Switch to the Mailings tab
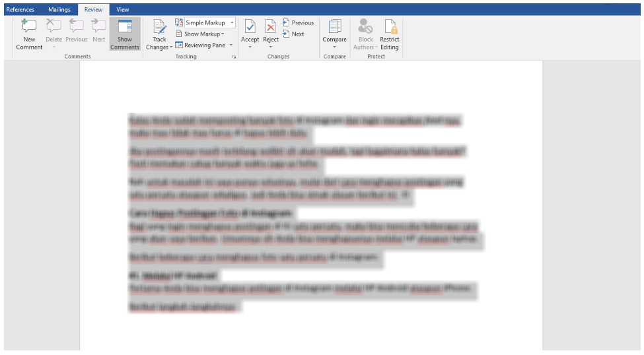644x355 pixels. (59, 9)
